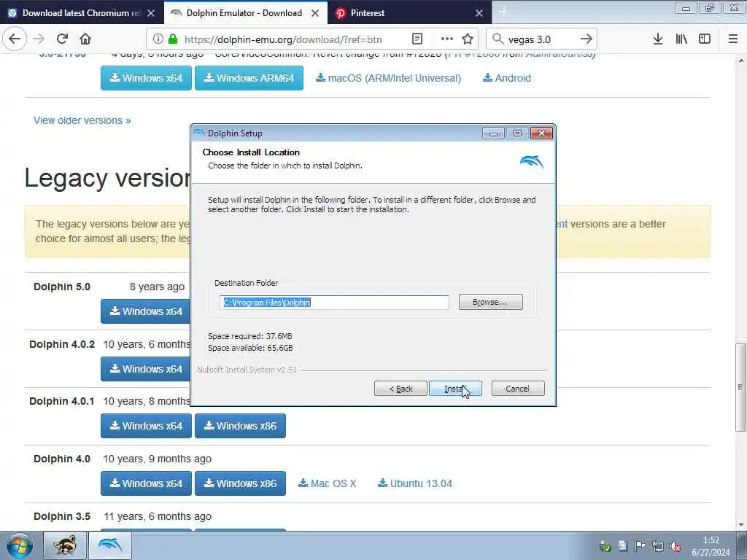Click Browse... in Dolphin Setup
Viewport: 747px width, 560px height.
(x=491, y=302)
